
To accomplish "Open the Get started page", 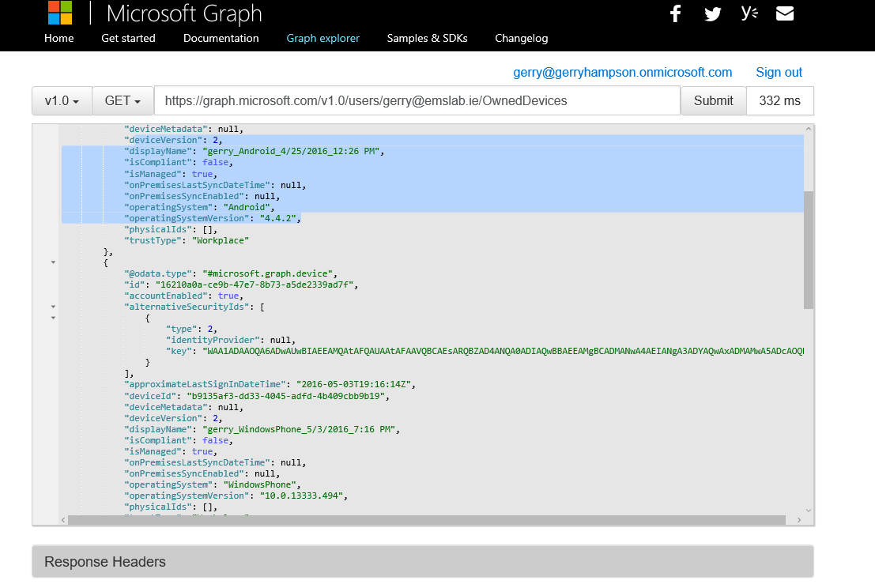I will tap(128, 38).
